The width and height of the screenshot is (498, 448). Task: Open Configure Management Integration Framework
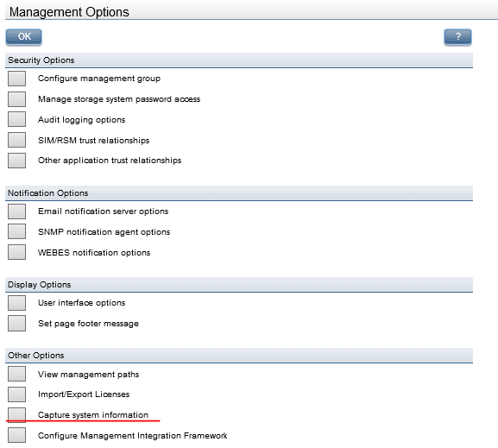17,435
